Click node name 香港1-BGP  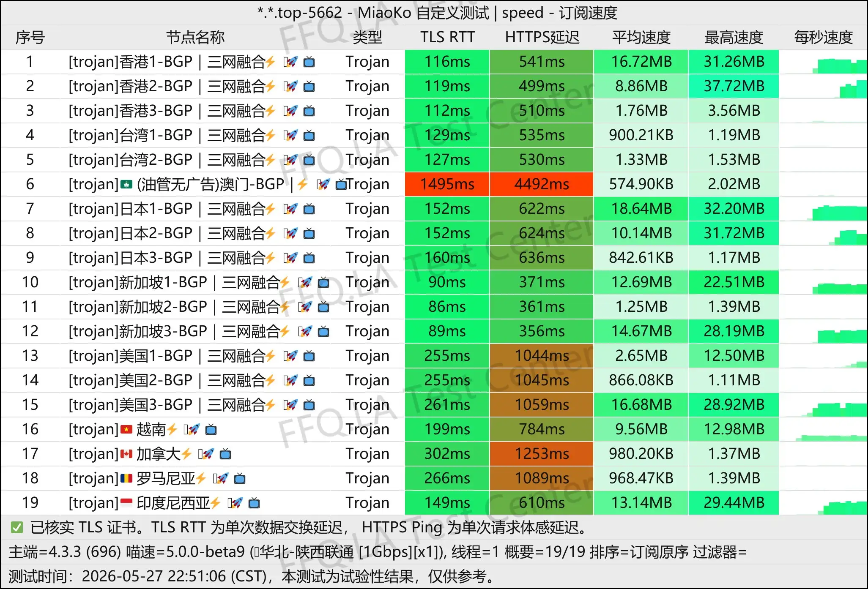click(x=156, y=62)
